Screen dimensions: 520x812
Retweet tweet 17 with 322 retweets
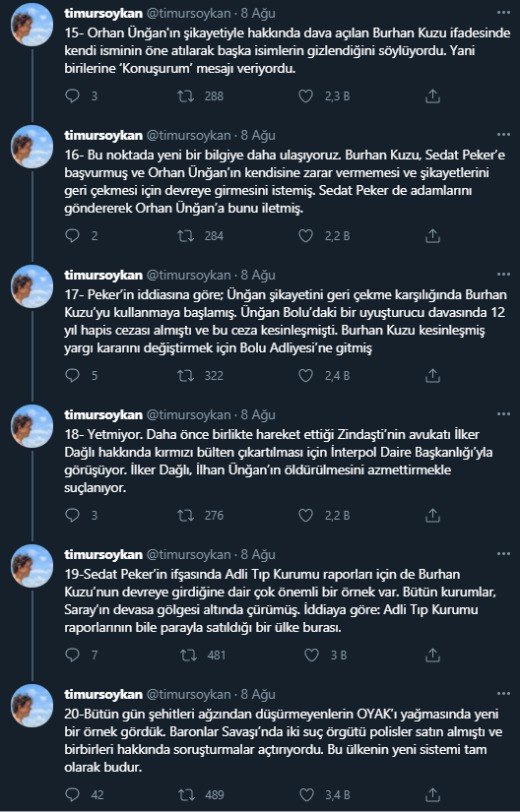(x=185, y=375)
